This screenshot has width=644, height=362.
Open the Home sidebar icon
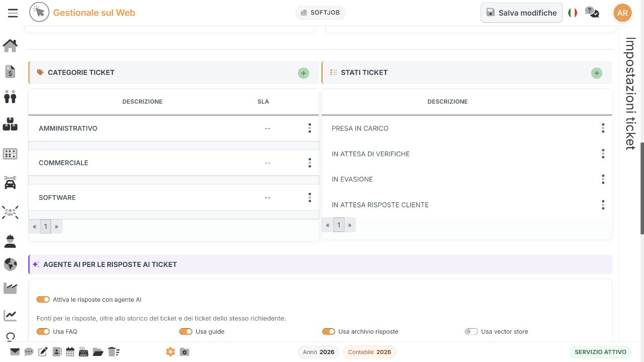pos(10,46)
